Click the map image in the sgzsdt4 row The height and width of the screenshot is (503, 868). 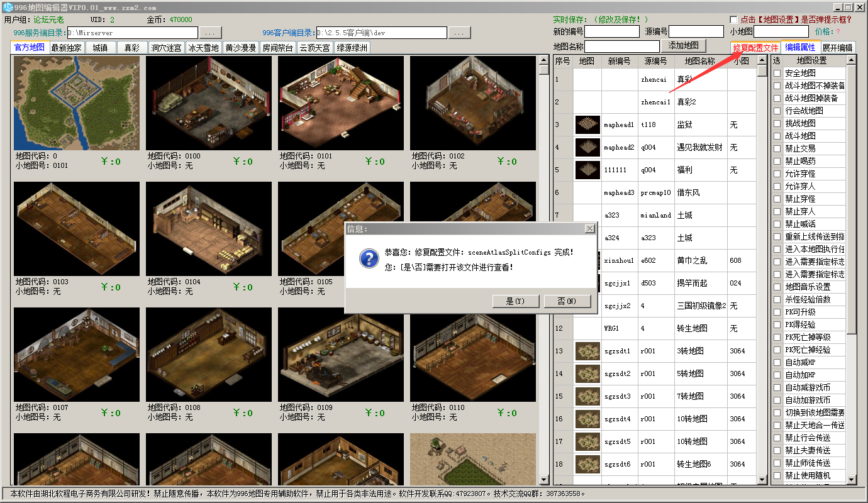pos(587,419)
